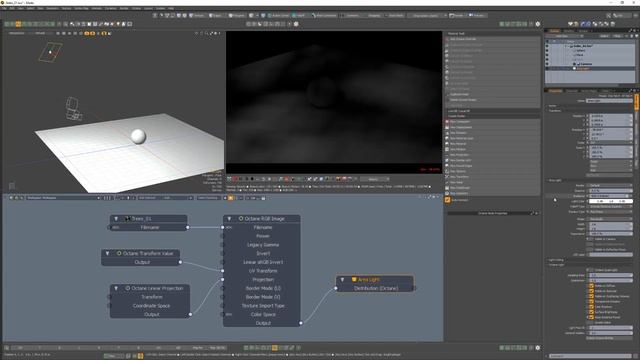This screenshot has height=360, width=640.
Task: Click the Trees_01 Filename output port
Action: [188, 227]
